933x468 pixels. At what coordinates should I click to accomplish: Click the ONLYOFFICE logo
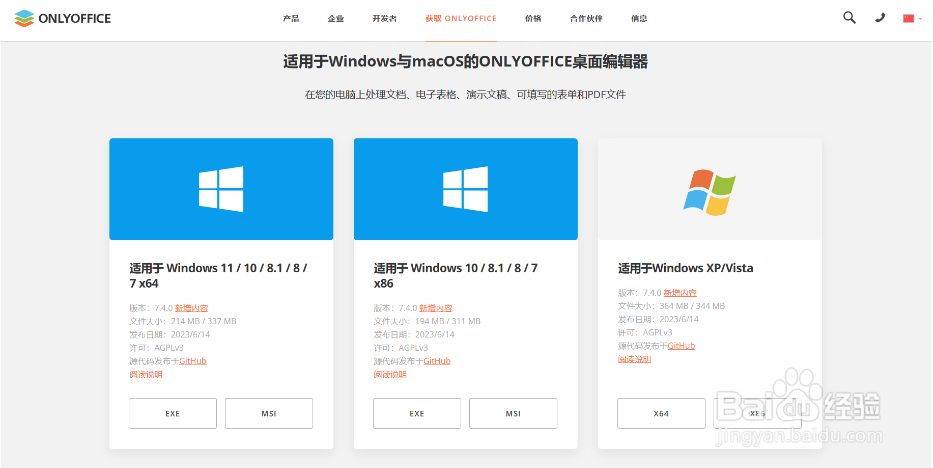[63, 18]
